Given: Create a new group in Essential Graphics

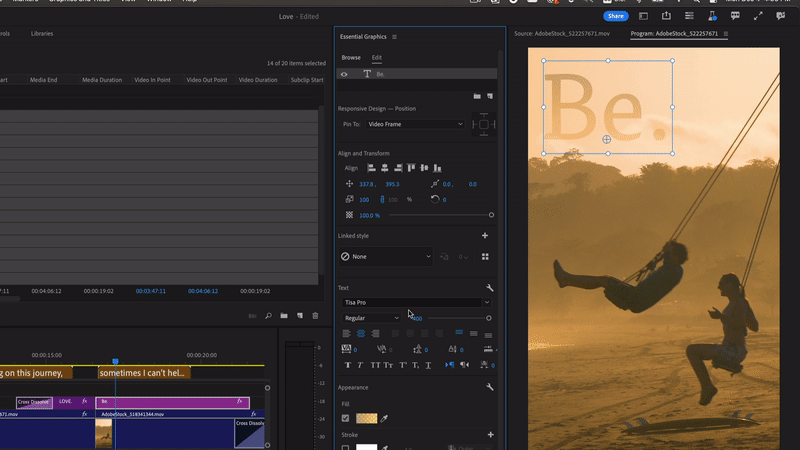Looking at the screenshot, I should point(477,96).
